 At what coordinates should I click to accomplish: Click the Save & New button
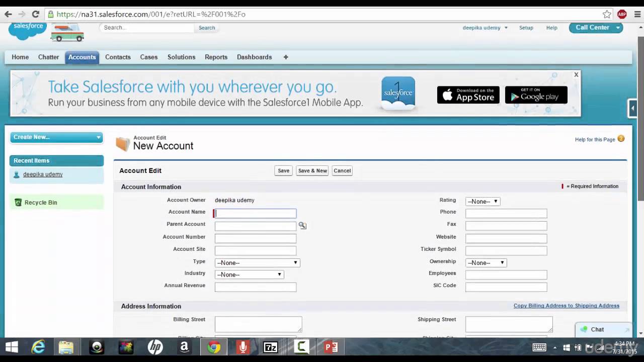(x=312, y=171)
